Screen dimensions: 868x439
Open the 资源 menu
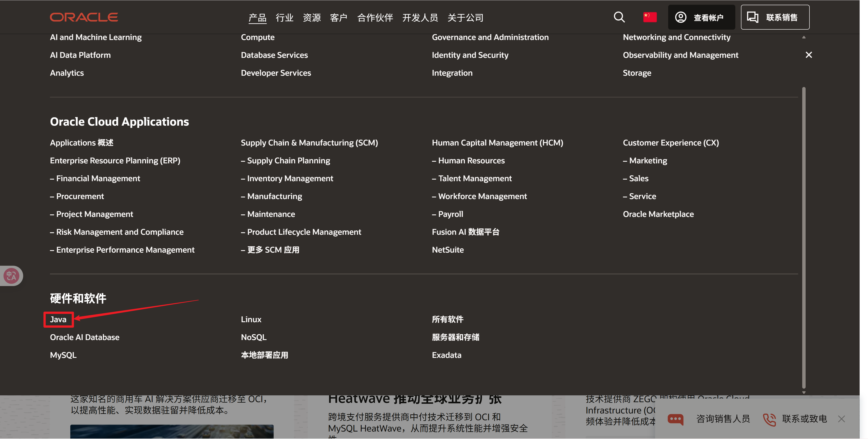coord(312,18)
